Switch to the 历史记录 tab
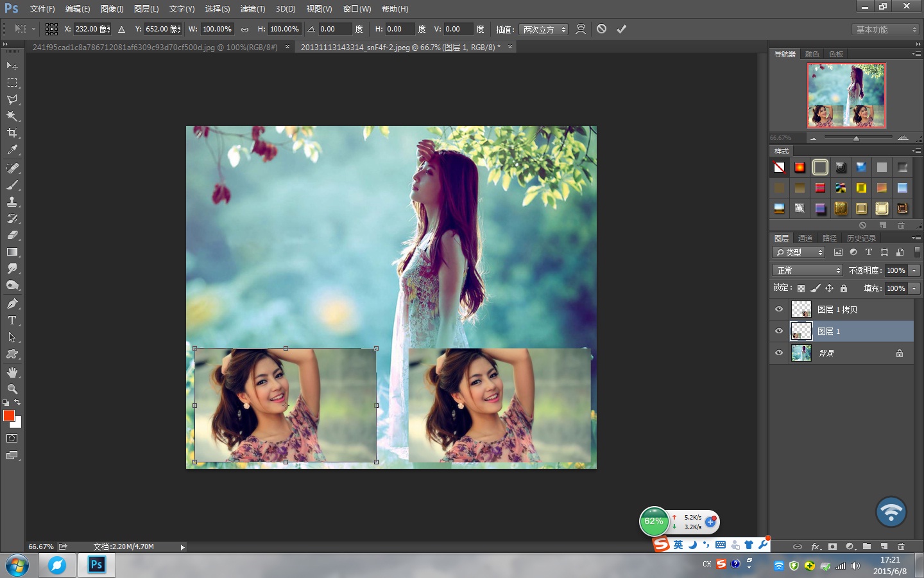Viewport: 924px width, 578px height. pos(861,238)
